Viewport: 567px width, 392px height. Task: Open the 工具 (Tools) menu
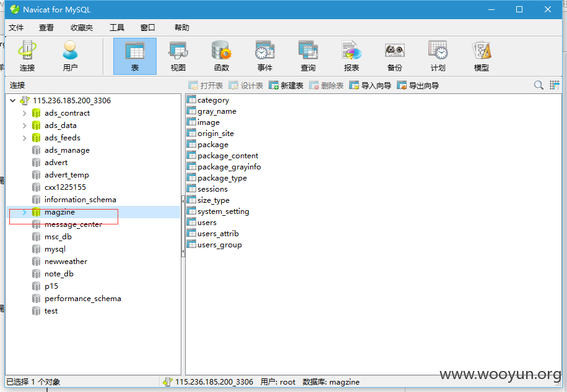pos(117,27)
